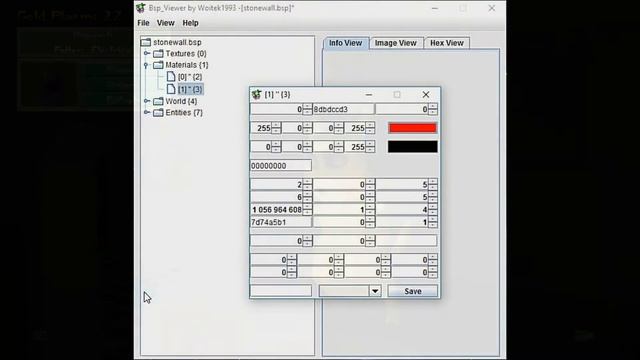This screenshot has width=640, height=360.
Task: Expand the Entities (7) tree node
Action: pyautogui.click(x=147, y=112)
